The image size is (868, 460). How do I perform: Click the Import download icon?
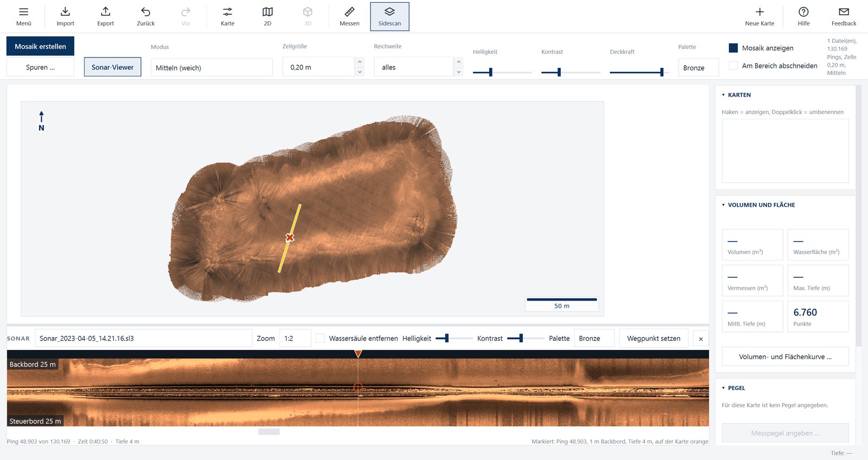[65, 12]
